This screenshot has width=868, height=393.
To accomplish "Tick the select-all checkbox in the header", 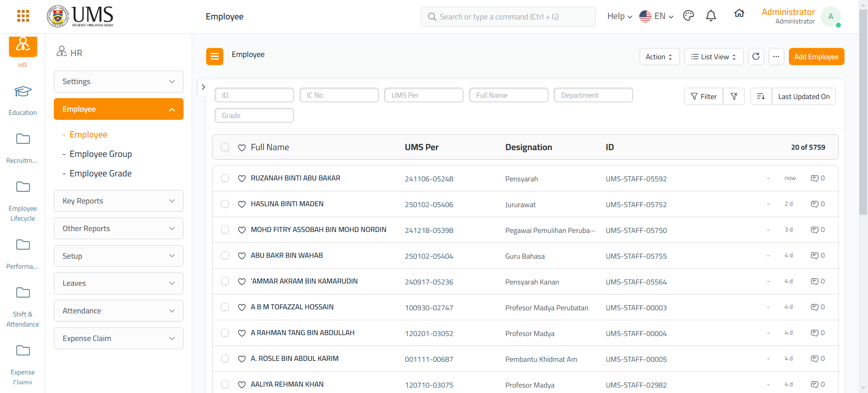I will (x=225, y=147).
